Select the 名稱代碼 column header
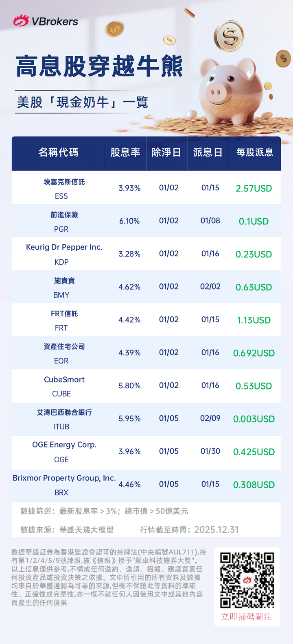293x644 pixels. 58,152
